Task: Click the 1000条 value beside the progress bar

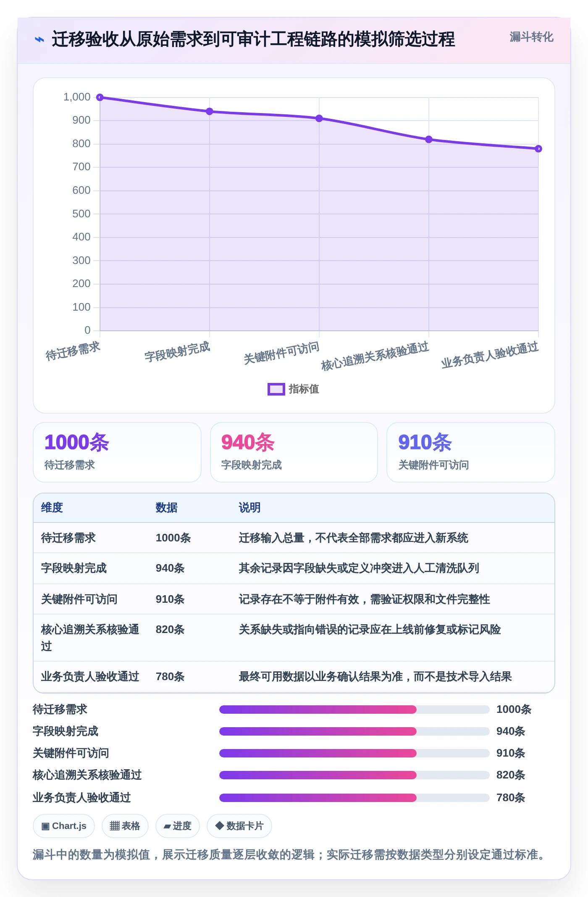Action: coord(514,710)
